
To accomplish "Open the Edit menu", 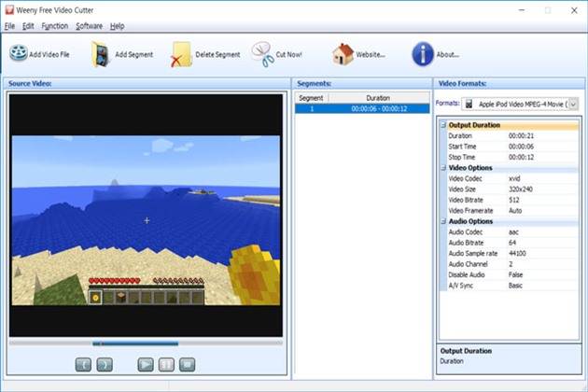I will [28, 26].
